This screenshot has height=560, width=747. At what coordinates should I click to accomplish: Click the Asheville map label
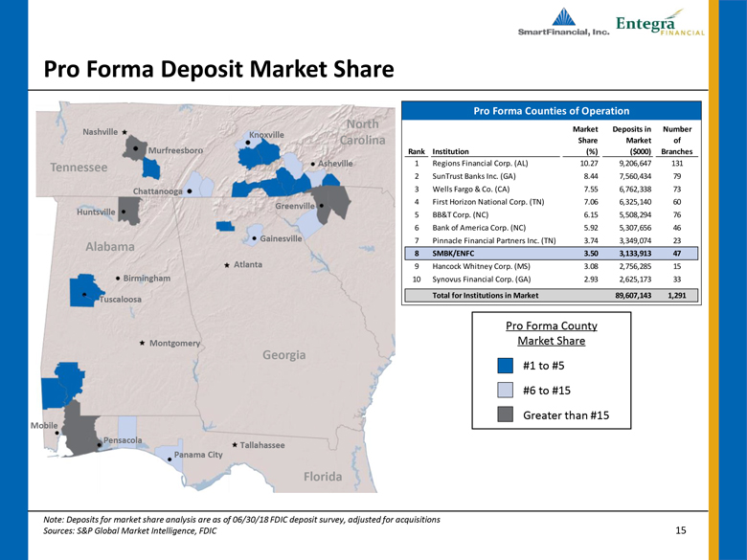335,164
